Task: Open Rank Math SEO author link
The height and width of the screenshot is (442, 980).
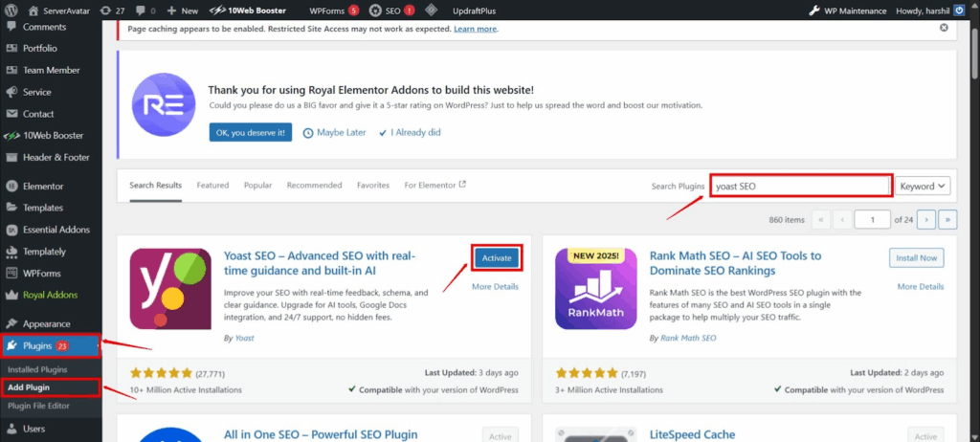Action: coord(688,339)
